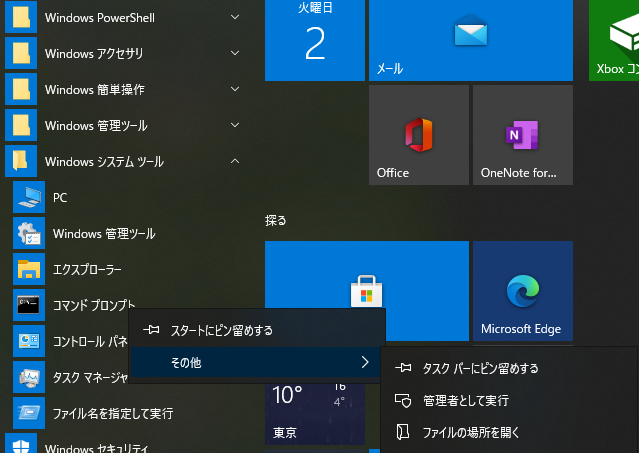Viewport: 639px width, 453px height.
Task: Open the 東京 weather tile
Action: tap(315, 413)
